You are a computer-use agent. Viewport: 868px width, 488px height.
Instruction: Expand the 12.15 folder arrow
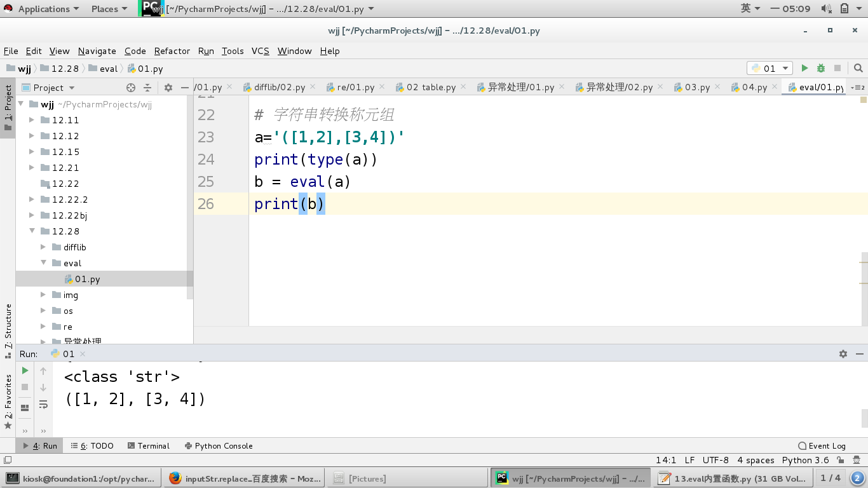tap(32, 151)
